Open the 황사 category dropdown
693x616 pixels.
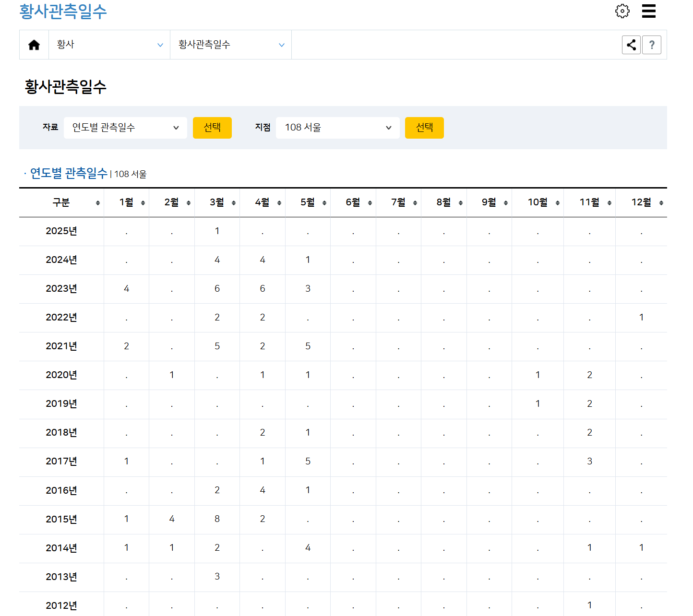[109, 44]
